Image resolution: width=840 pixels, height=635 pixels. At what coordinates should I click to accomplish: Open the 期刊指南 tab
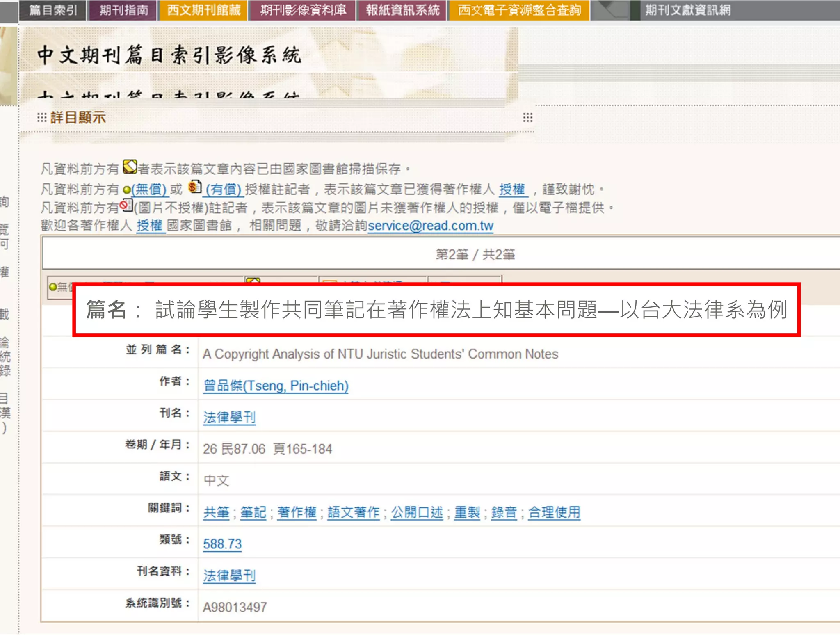123,10
